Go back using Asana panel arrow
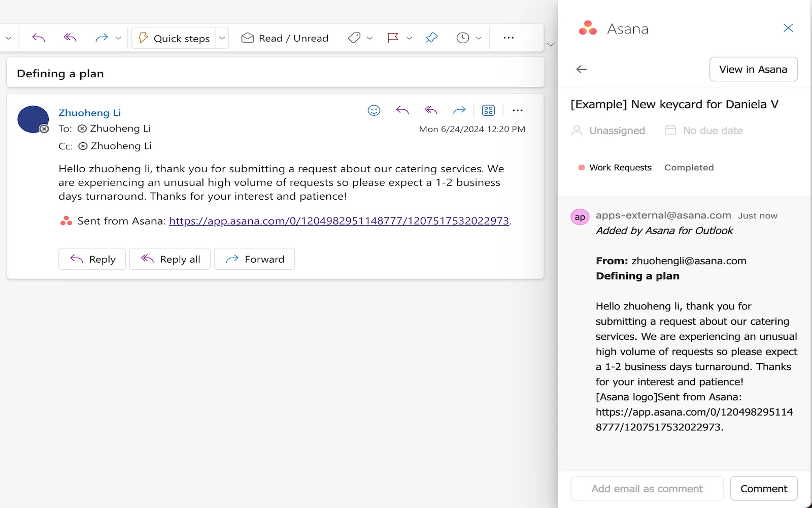This screenshot has height=508, width=812. tap(582, 69)
